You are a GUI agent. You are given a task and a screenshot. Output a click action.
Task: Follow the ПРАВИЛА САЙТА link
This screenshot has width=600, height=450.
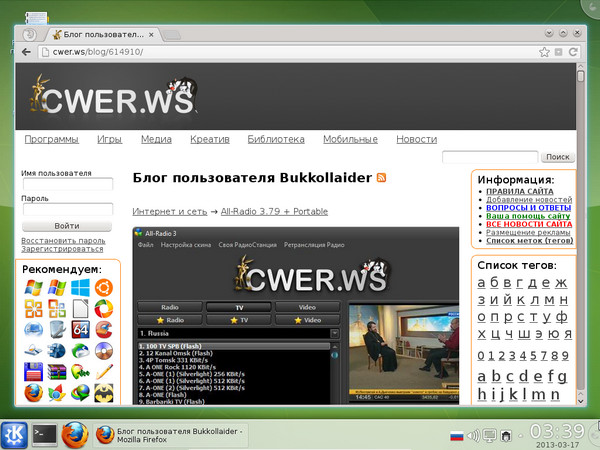click(519, 192)
